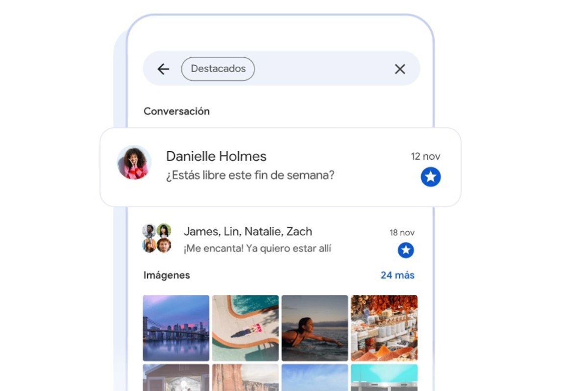The height and width of the screenshot is (391, 588).
Task: Tap the back arrow in search bar
Action: click(x=163, y=69)
